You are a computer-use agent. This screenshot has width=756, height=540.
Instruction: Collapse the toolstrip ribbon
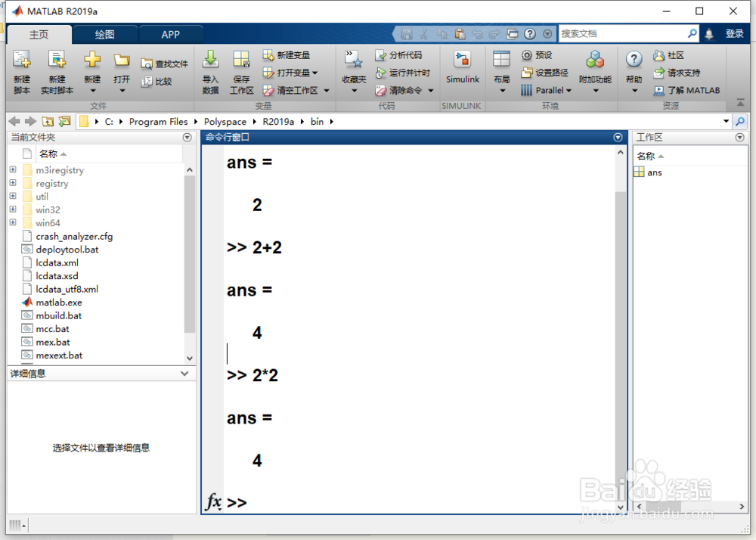click(x=740, y=102)
